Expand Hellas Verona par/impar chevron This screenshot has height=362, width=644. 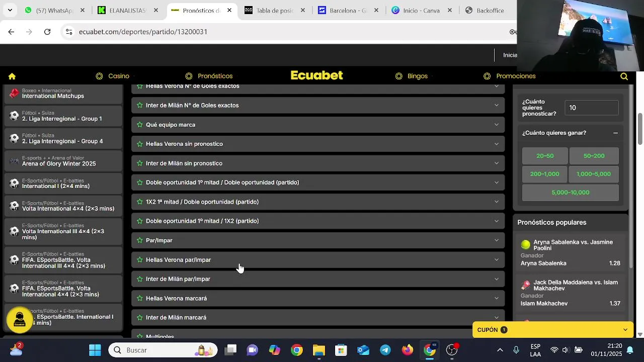click(497, 260)
